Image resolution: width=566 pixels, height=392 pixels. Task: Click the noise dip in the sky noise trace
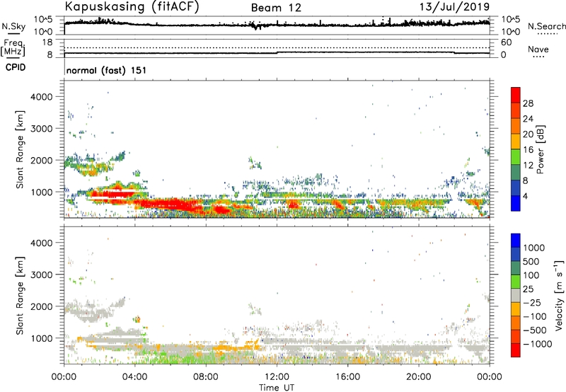point(256,27)
